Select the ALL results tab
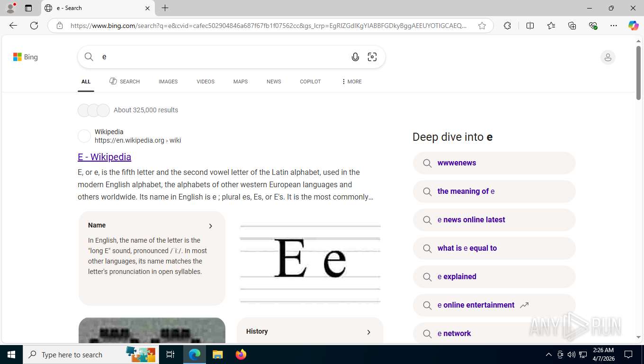644x364 pixels. click(x=86, y=82)
